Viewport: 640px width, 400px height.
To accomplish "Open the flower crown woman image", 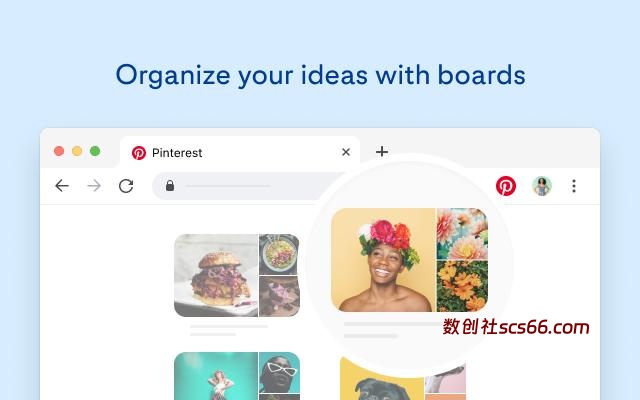I will click(383, 260).
